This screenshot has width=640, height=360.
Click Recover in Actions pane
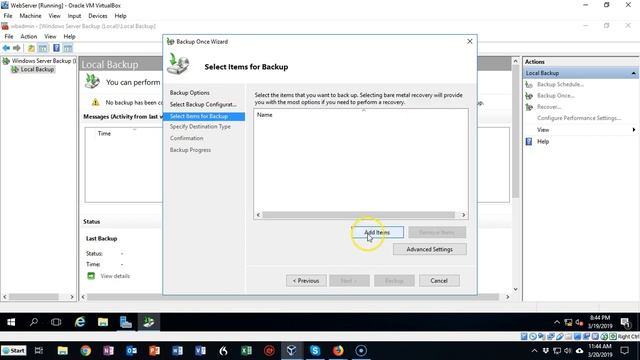click(549, 107)
